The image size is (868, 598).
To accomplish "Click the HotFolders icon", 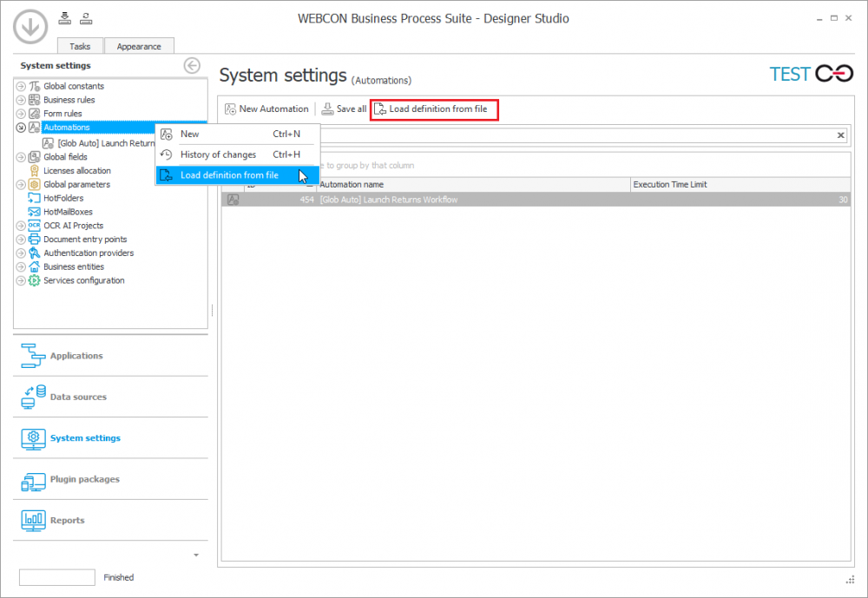I will (35, 198).
